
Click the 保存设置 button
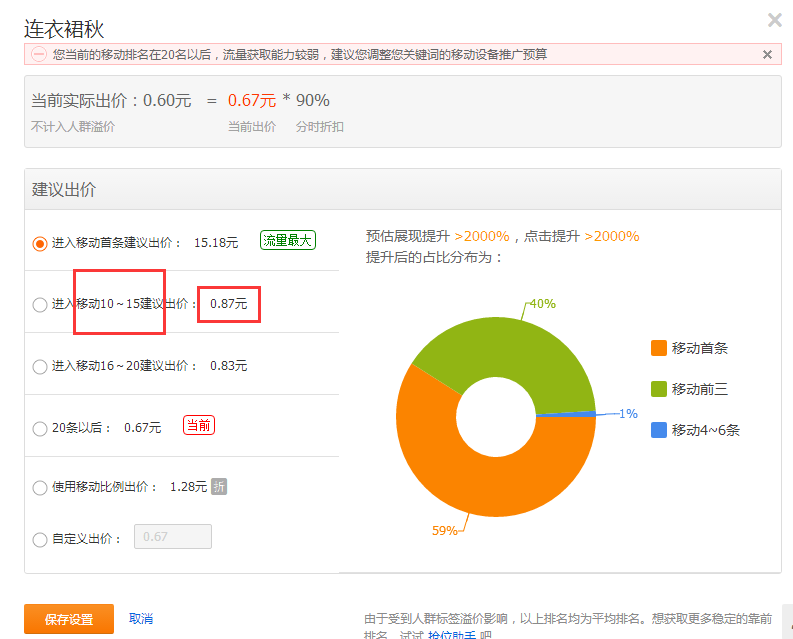point(69,619)
